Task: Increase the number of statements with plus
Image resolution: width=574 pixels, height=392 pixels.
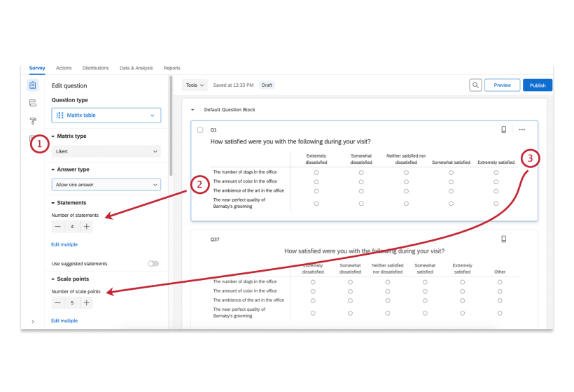Action: pos(86,227)
